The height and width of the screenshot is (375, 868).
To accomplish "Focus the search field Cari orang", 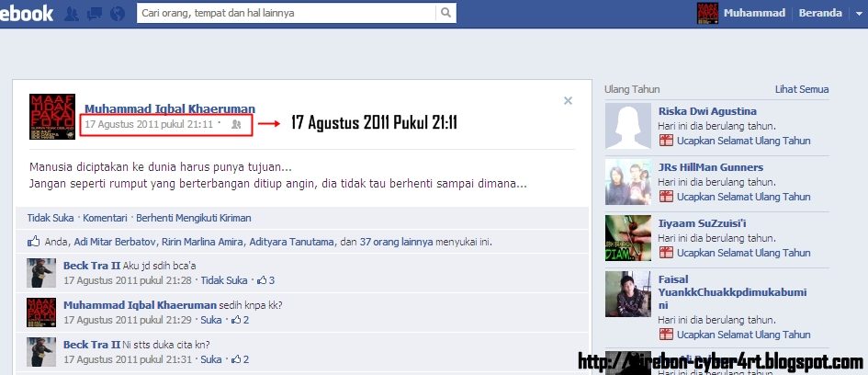I will coord(287,13).
